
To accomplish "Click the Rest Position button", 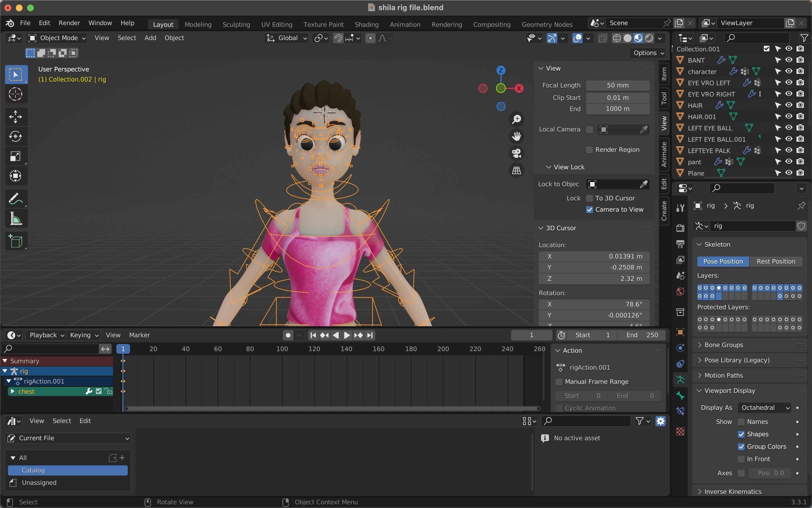I will pos(776,261).
